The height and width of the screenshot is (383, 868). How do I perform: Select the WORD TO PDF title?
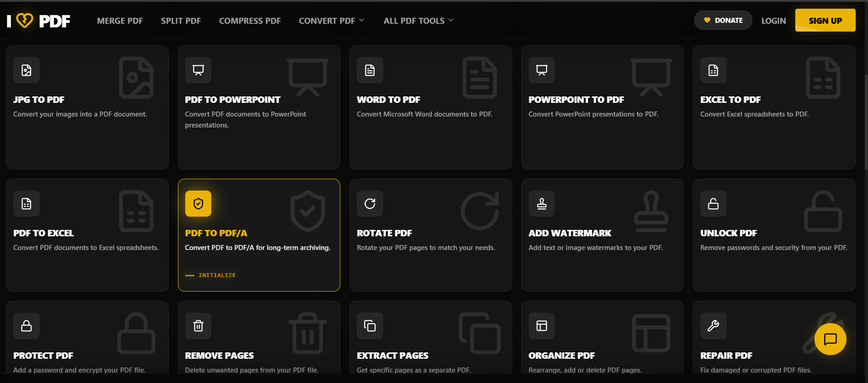coord(388,100)
